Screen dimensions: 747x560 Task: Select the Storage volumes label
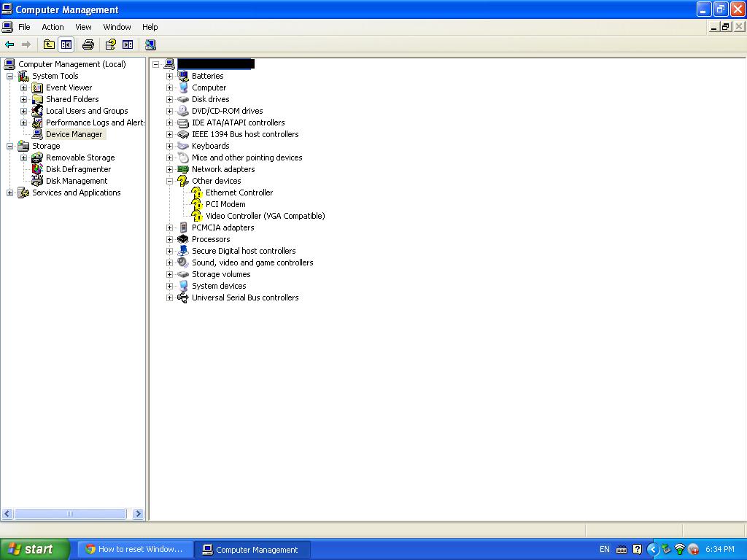pos(221,274)
